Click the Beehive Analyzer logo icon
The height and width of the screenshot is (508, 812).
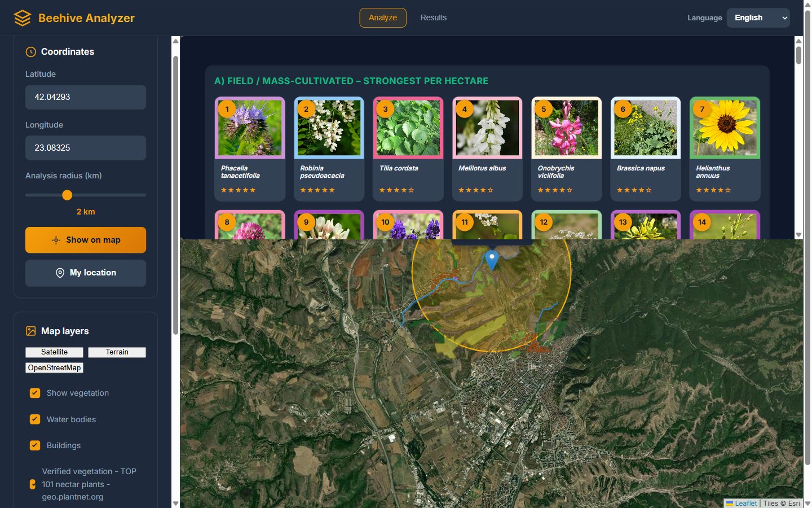pos(23,18)
